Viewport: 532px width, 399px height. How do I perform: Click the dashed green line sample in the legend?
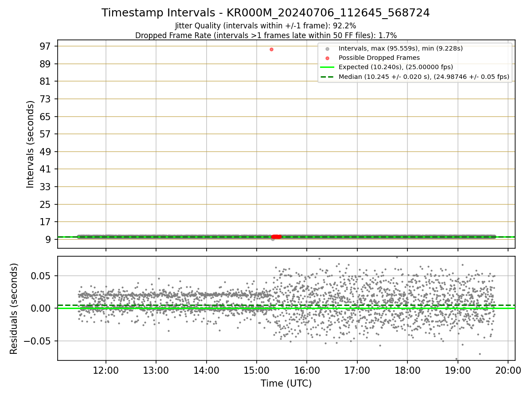click(x=327, y=77)
